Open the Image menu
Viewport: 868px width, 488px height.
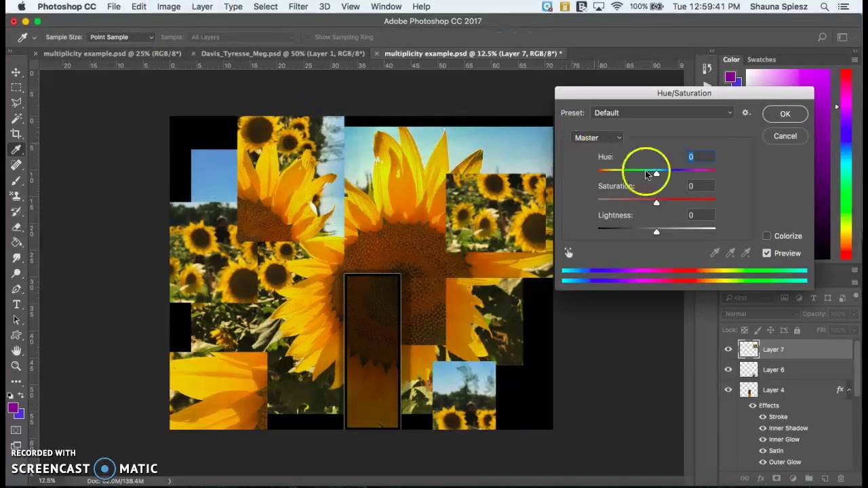click(169, 7)
